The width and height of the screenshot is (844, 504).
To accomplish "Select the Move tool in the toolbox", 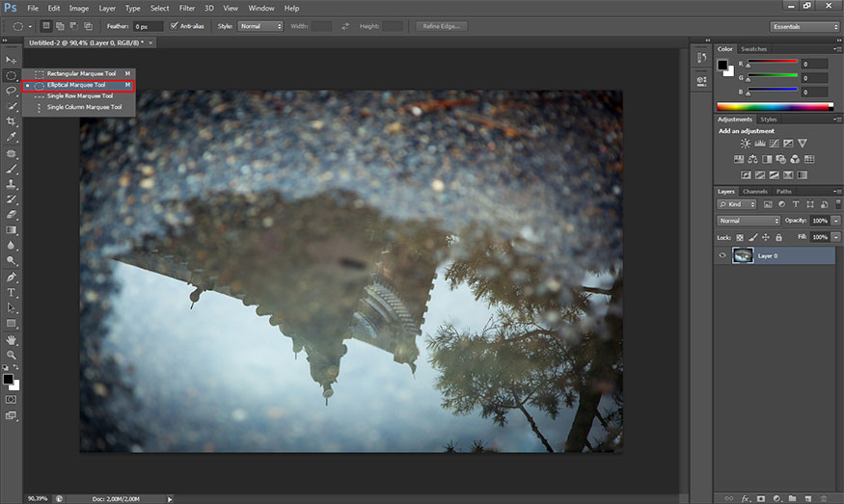I will point(12,60).
